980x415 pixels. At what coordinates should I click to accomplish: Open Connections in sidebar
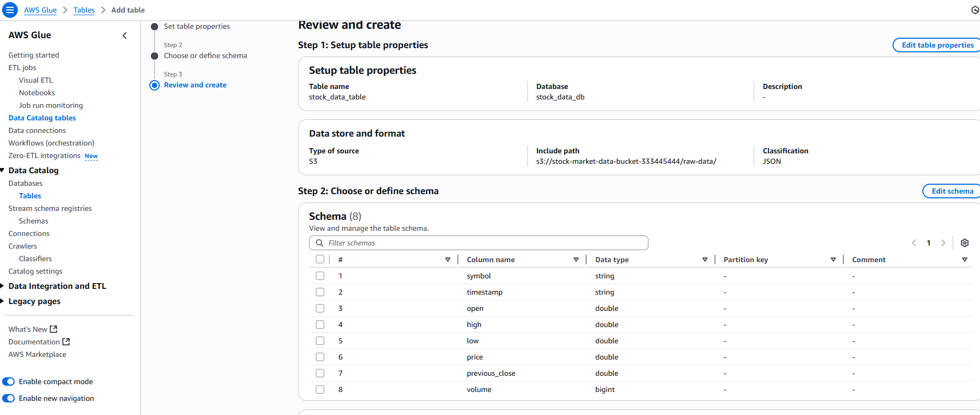coord(29,233)
